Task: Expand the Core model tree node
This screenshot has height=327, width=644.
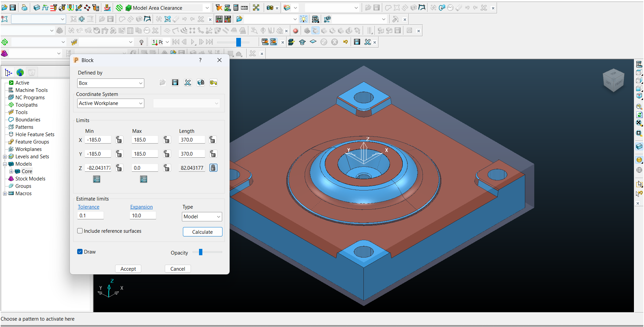Action: tap(11, 171)
